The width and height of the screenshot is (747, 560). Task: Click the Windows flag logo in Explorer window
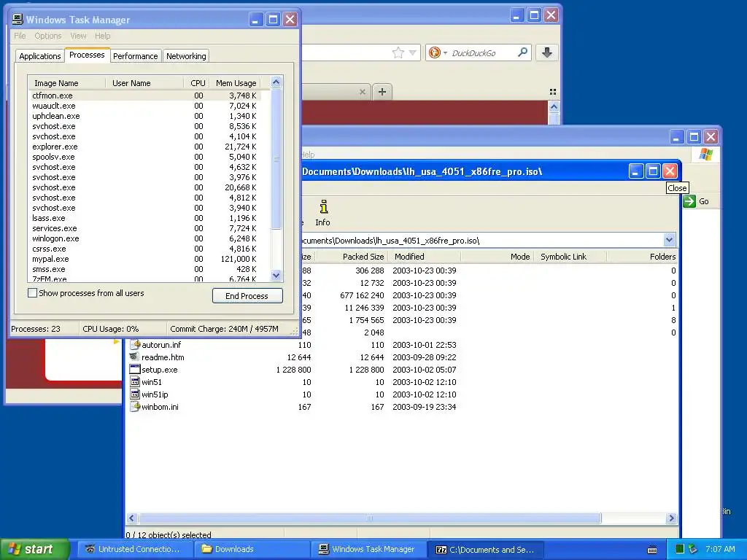706,155
